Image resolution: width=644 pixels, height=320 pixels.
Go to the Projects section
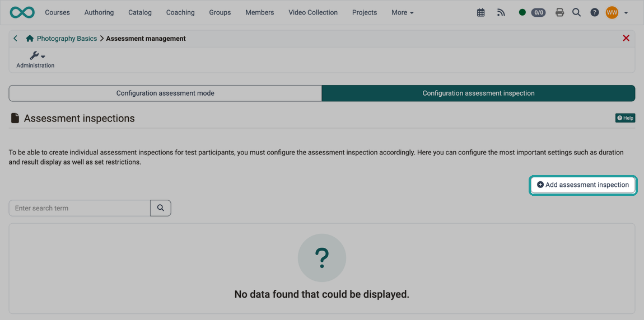[365, 12]
